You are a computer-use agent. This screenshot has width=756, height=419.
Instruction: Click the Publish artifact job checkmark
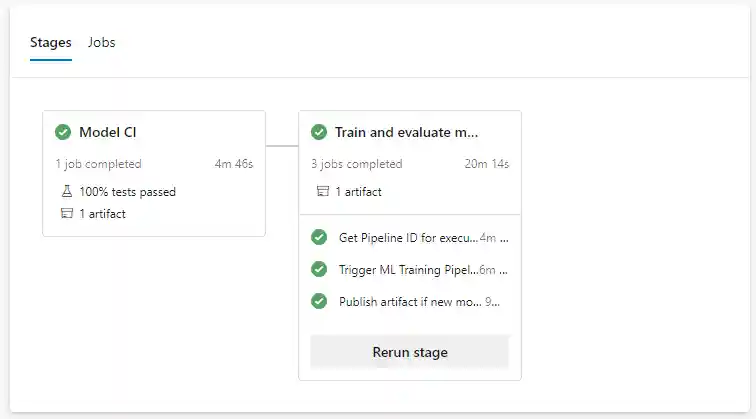tap(319, 301)
